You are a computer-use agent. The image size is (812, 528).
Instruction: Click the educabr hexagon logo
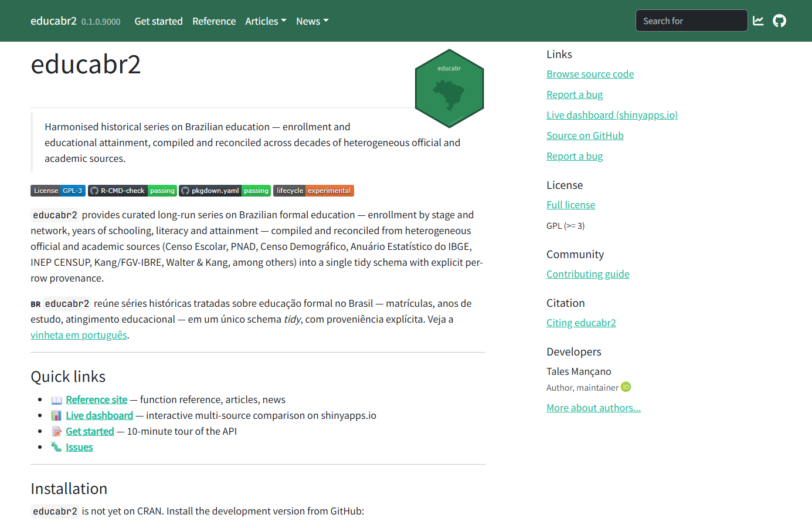(450, 89)
